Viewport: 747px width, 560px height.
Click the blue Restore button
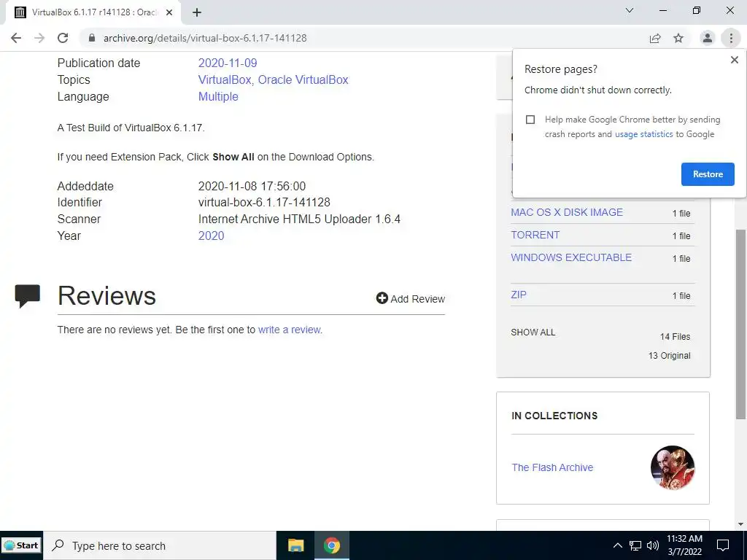coord(708,174)
